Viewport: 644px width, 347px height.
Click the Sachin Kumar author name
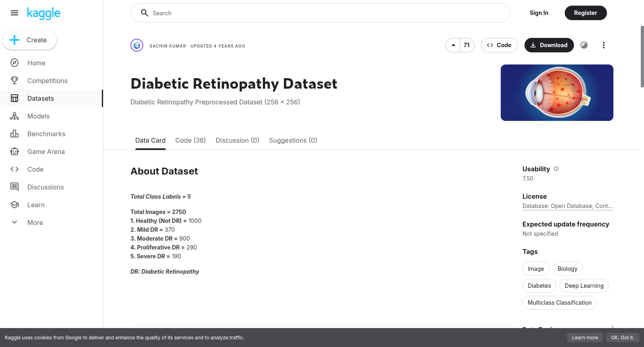coord(168,46)
